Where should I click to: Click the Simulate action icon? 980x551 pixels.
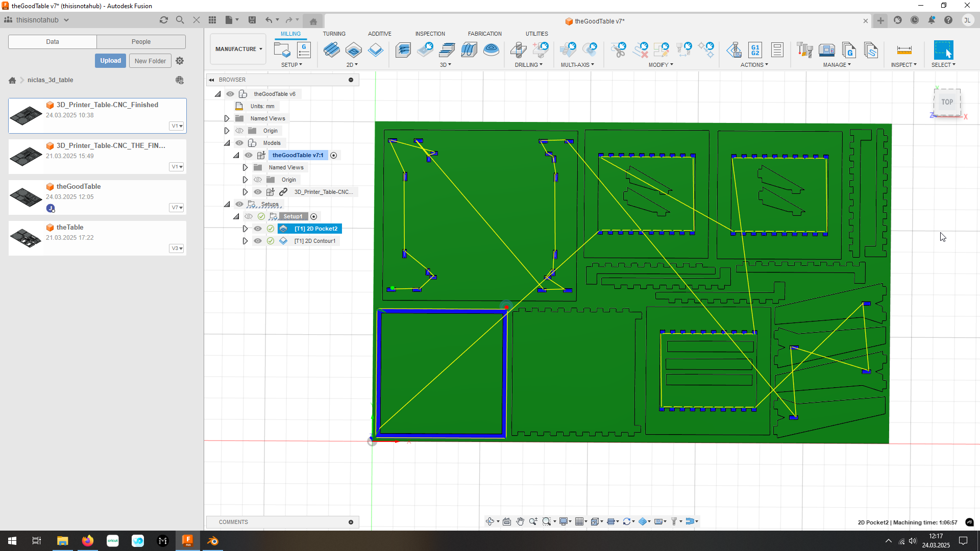734,50
